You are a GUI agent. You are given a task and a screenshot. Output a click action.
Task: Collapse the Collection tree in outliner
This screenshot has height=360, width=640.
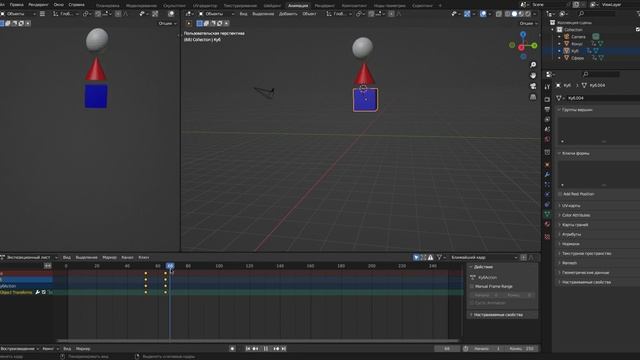553,29
